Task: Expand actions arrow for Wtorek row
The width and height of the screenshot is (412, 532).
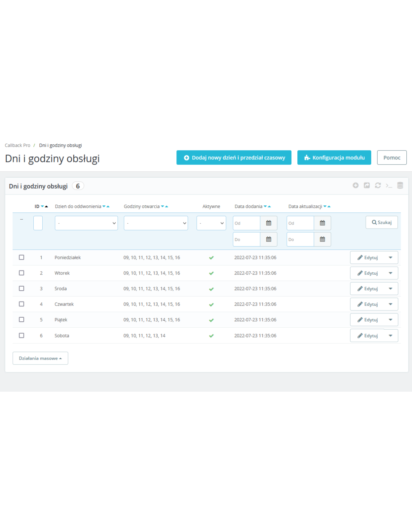Action: point(391,273)
